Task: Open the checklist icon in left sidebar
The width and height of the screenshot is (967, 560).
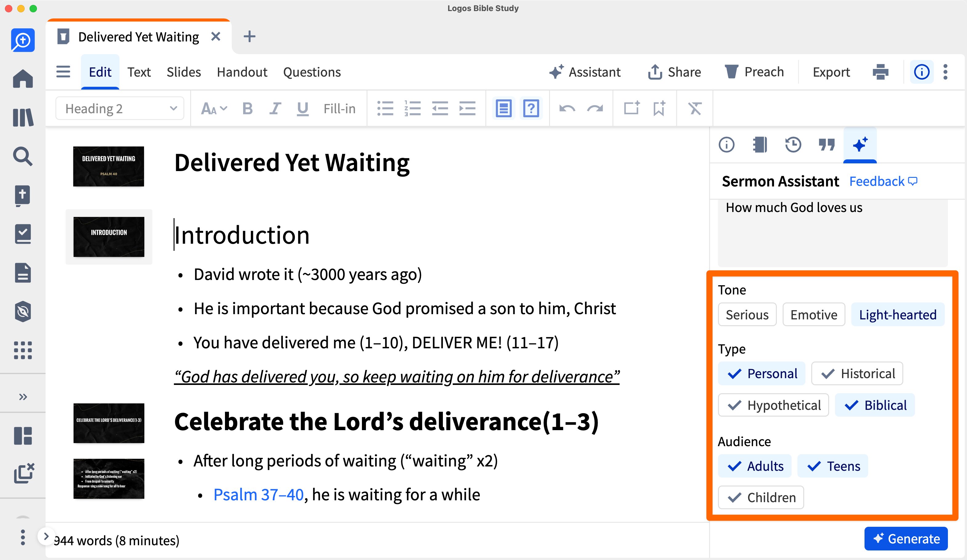Action: 23,234
